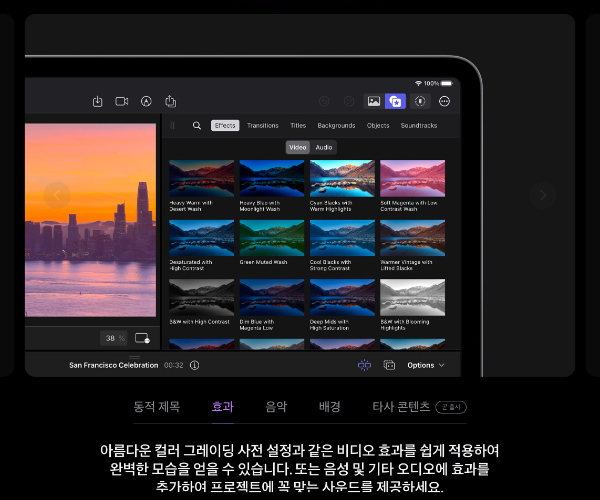Toggle the viewer display options icon

pos(142,338)
